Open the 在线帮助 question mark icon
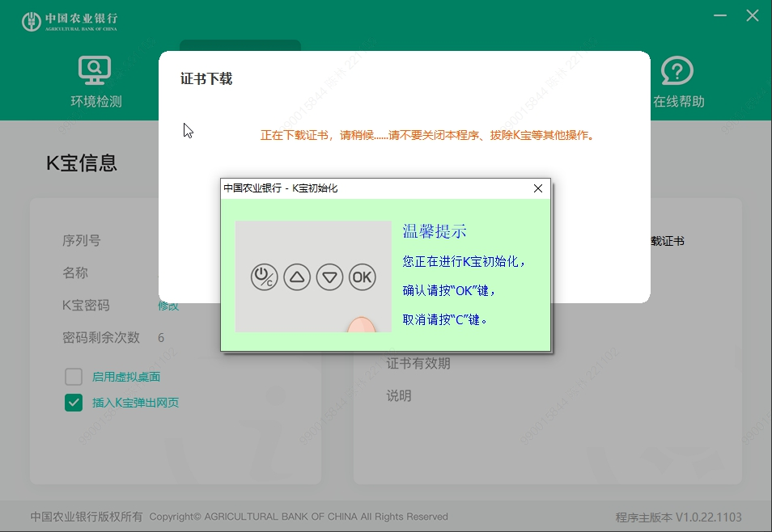Viewport: 772px width, 532px height. [677, 70]
